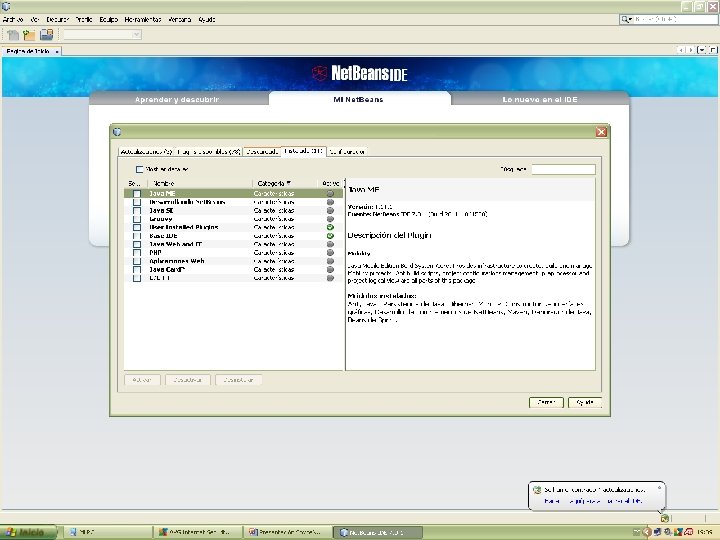
Task: Expand hidden tray icons arrow
Action: click(646, 532)
